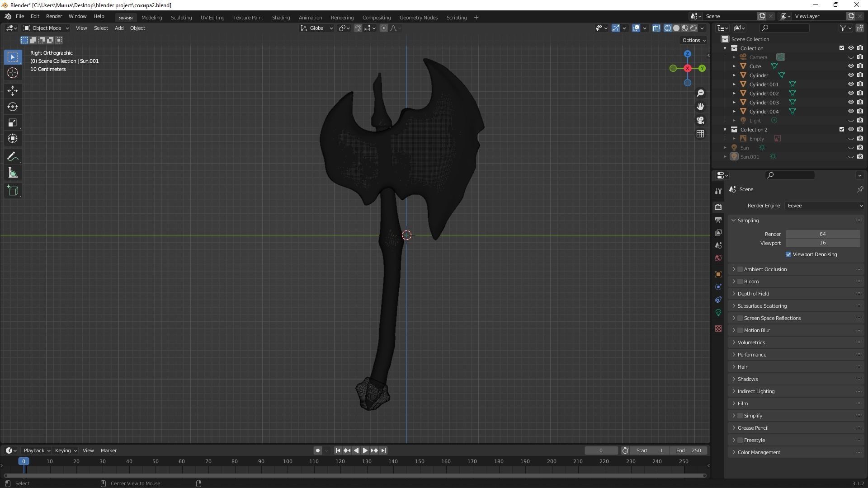Select the Sun.001 object in the Outliner
Screen dimensions: 868x488
(x=749, y=157)
